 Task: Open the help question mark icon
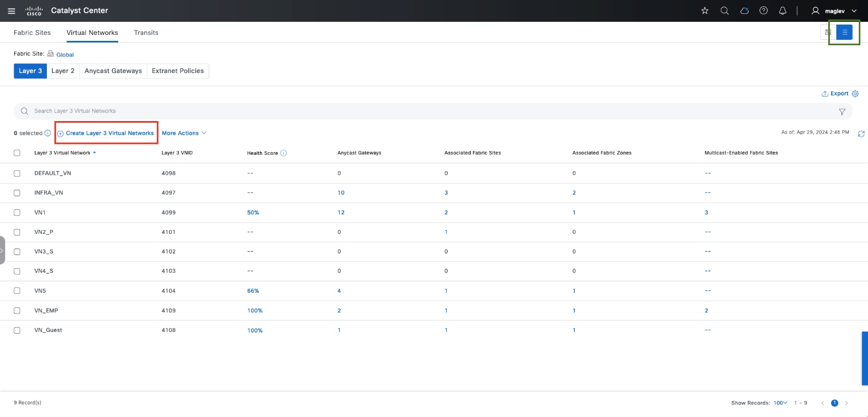[x=763, y=11]
